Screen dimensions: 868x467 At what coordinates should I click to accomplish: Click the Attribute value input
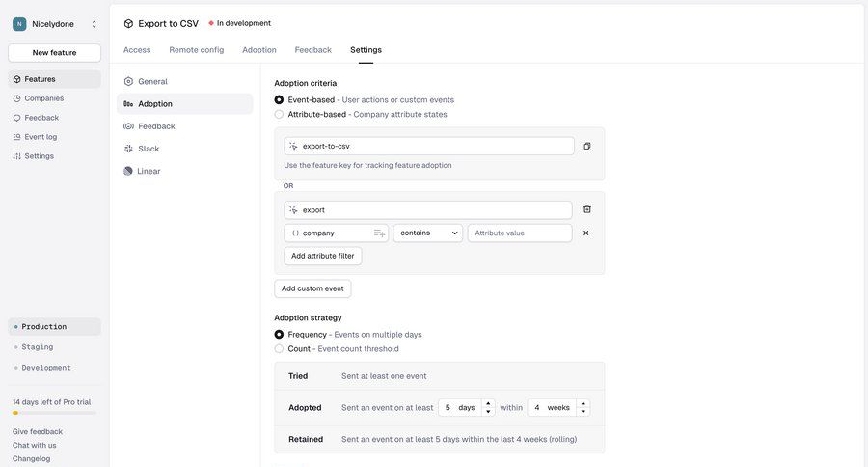tap(520, 233)
